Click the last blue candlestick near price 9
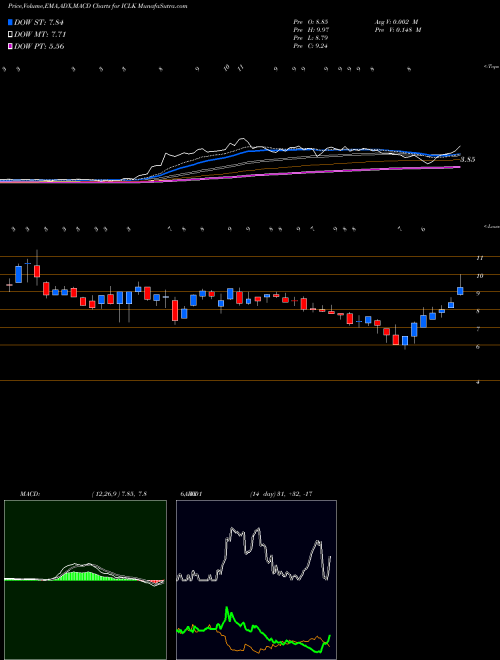The height and width of the screenshot is (660, 500). [460, 291]
